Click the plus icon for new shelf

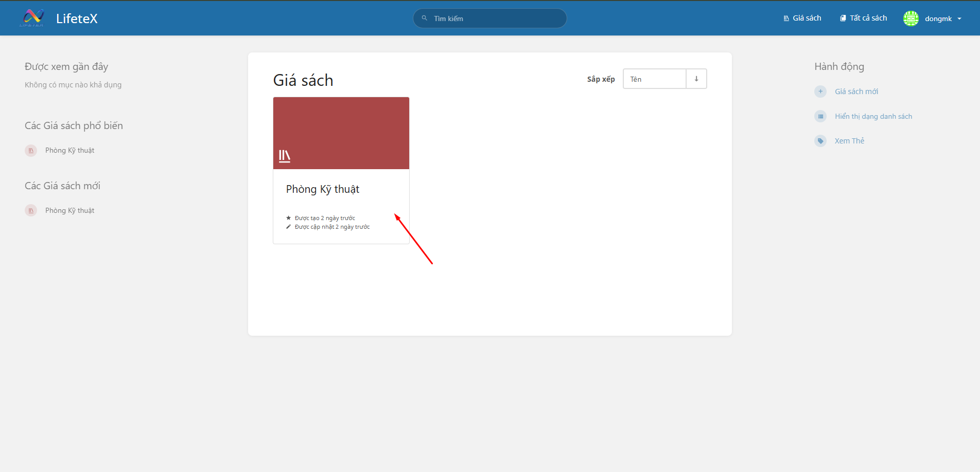pyautogui.click(x=820, y=92)
